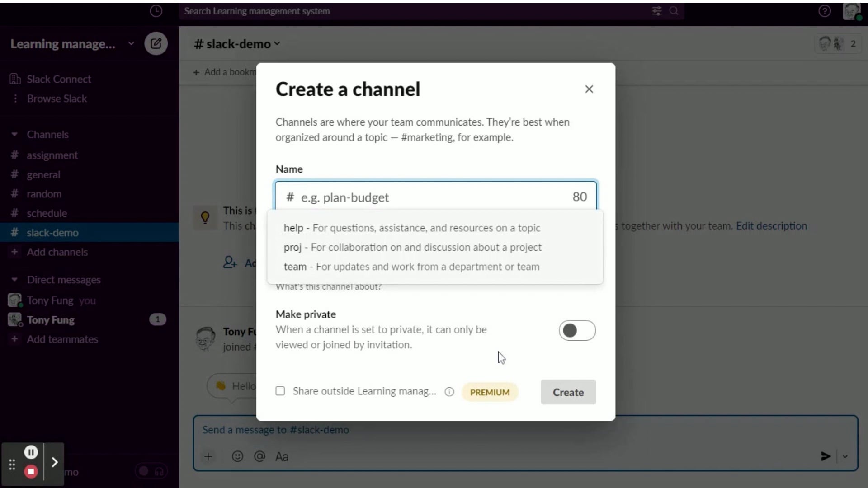Open Tony Fung message with unread badge

(88, 320)
